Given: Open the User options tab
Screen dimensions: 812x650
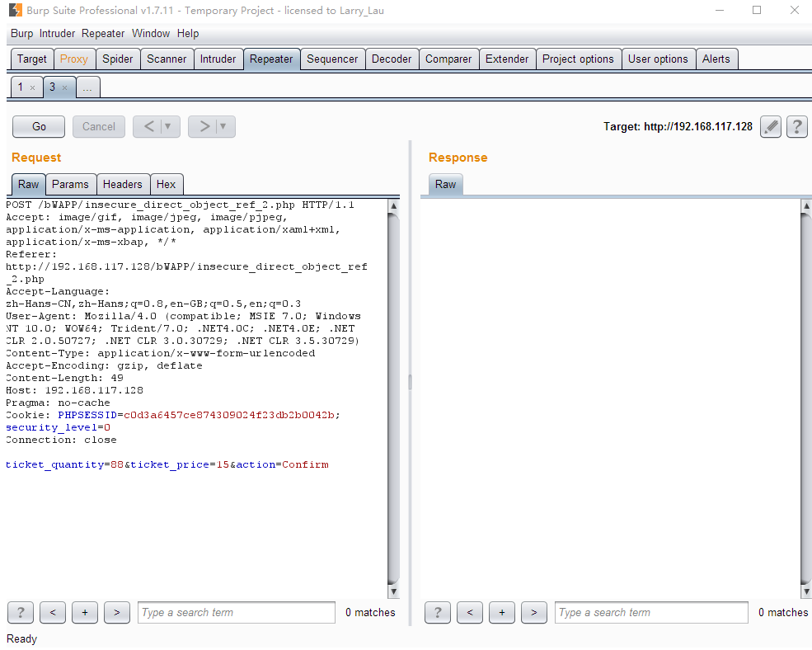Looking at the screenshot, I should (x=658, y=59).
